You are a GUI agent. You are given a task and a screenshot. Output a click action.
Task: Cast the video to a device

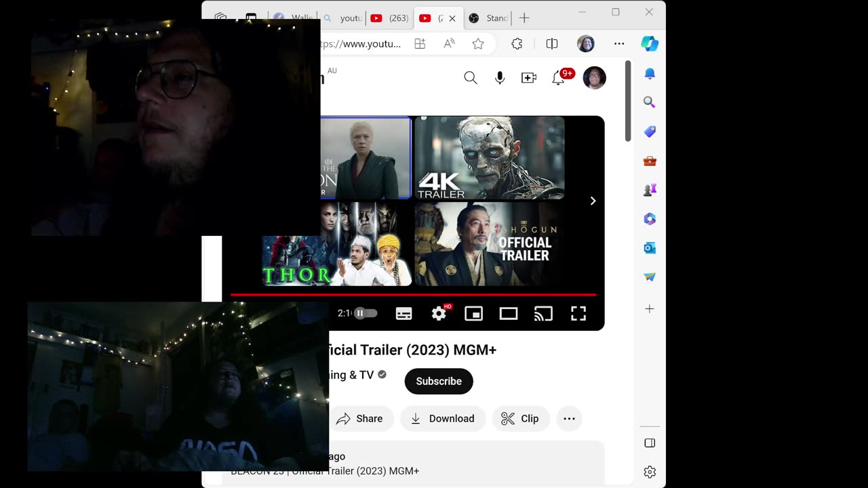543,313
